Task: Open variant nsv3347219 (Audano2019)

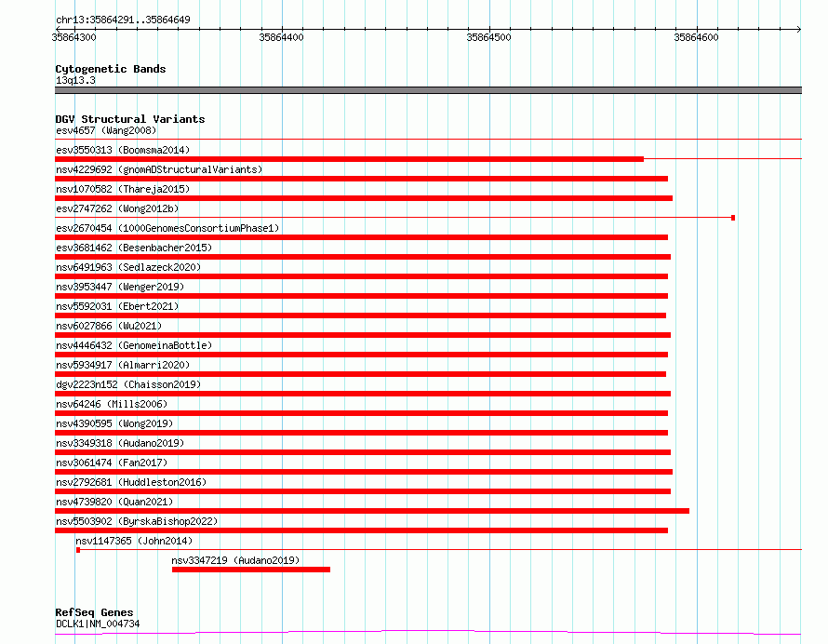Action: (x=235, y=560)
